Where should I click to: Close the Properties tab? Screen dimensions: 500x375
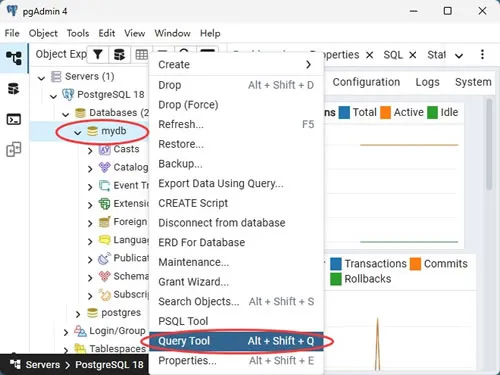369,55
